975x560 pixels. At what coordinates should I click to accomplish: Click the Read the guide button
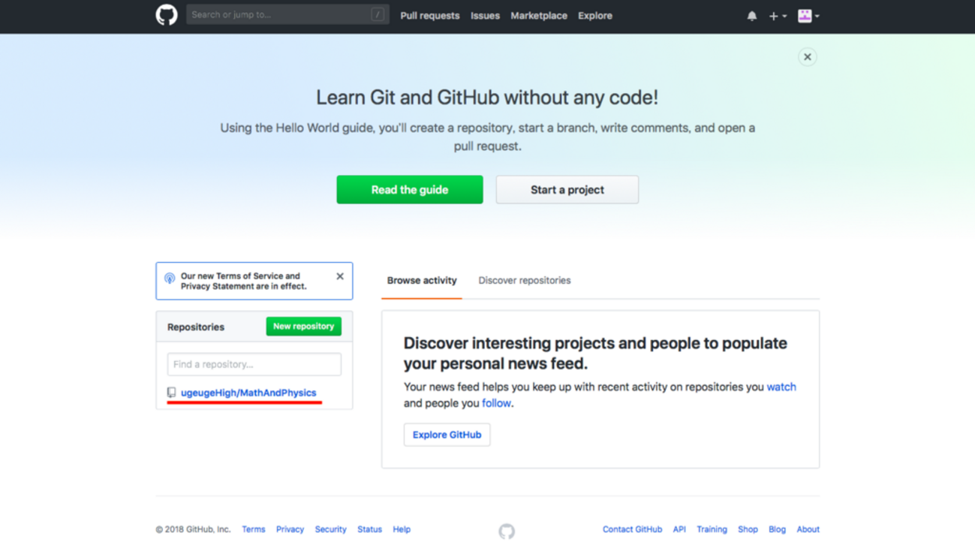tap(410, 190)
